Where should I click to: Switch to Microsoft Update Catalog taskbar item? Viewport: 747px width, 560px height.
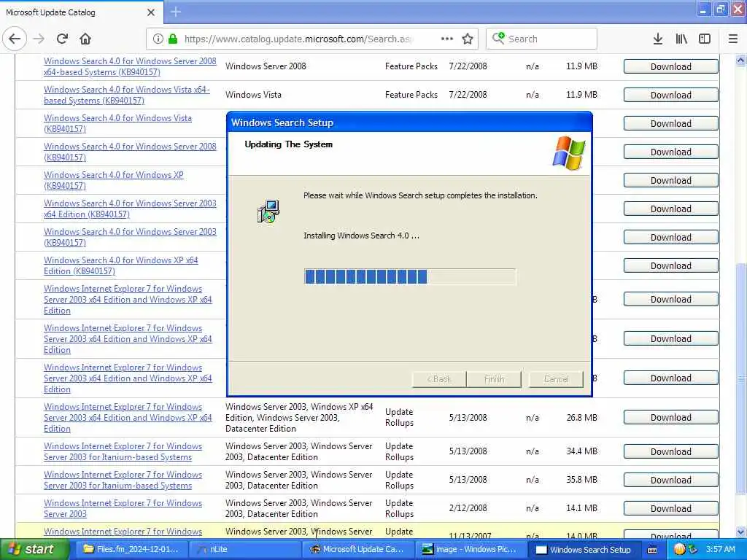[x=357, y=549]
